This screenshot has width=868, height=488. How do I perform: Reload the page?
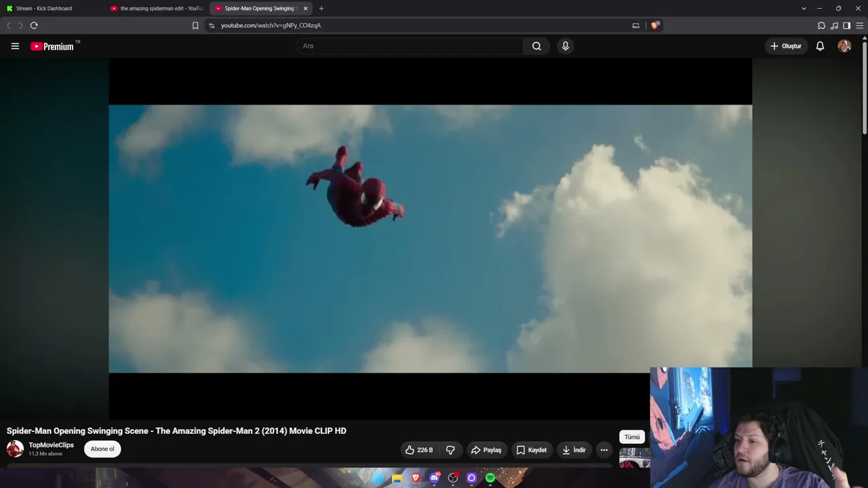tap(34, 25)
